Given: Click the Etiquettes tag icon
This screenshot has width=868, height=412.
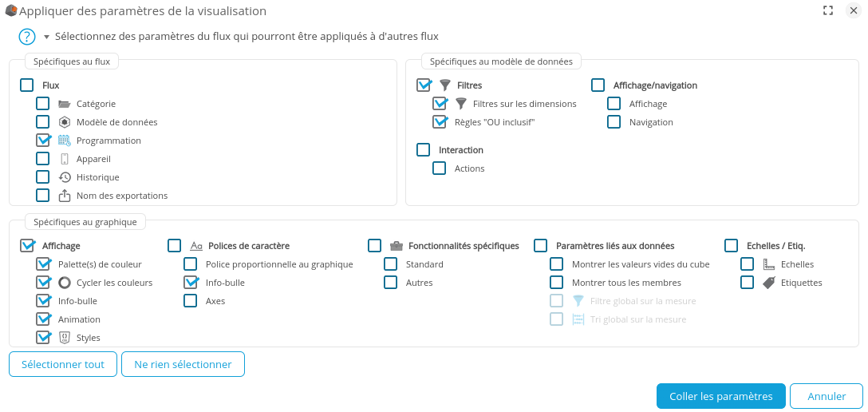Looking at the screenshot, I should (x=769, y=283).
